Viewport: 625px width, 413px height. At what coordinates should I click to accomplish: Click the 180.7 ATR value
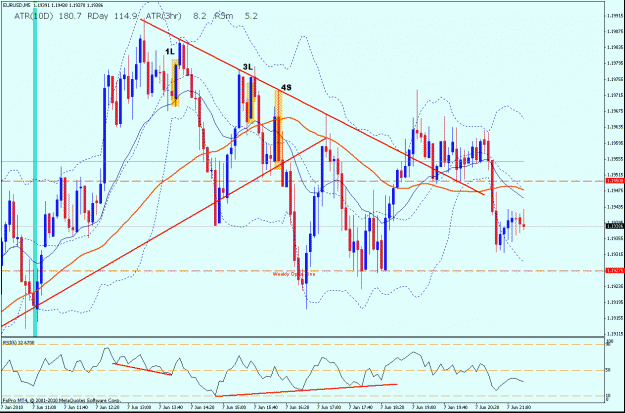(71, 17)
